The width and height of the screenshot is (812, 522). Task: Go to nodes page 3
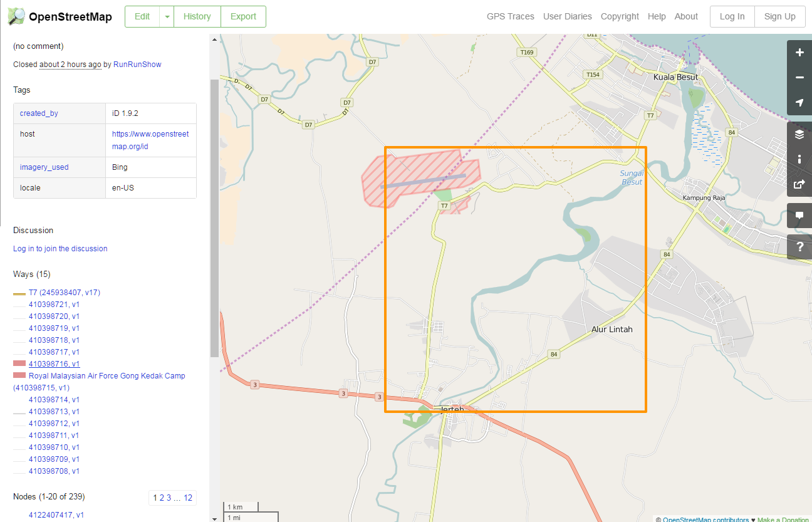169,498
